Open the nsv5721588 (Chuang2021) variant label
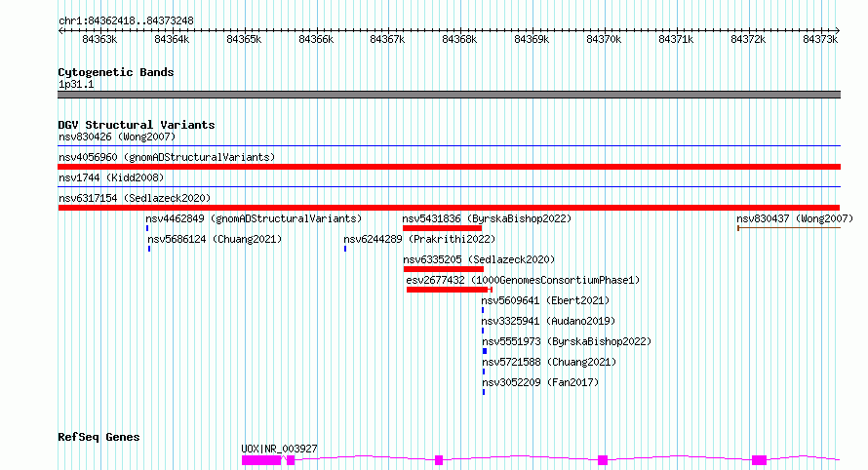The height and width of the screenshot is (470, 868). point(549,362)
